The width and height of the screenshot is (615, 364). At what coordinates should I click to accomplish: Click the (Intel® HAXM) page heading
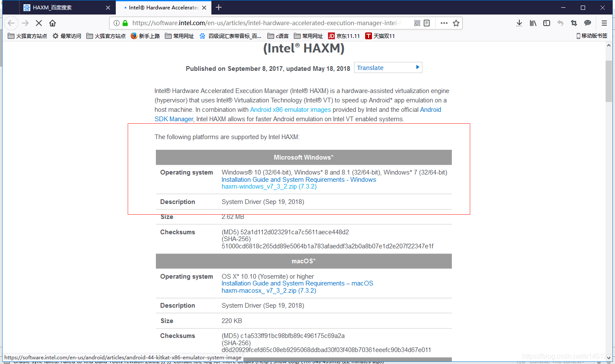304,48
